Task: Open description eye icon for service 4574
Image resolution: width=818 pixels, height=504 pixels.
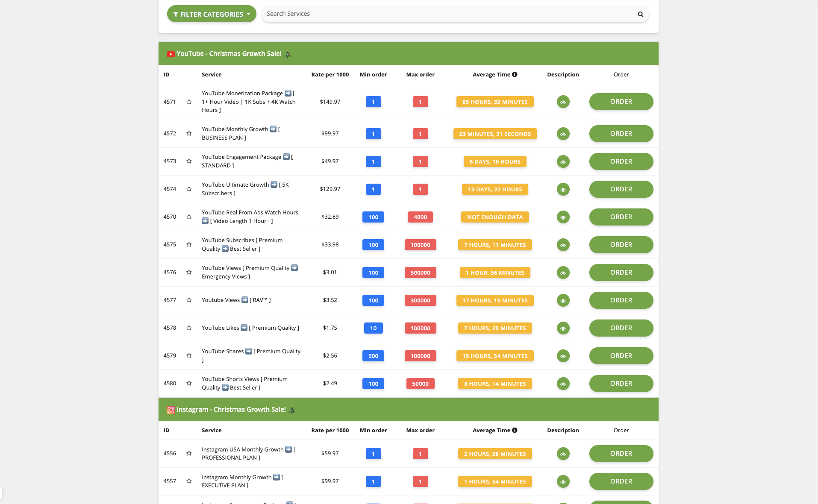Action: (x=563, y=190)
